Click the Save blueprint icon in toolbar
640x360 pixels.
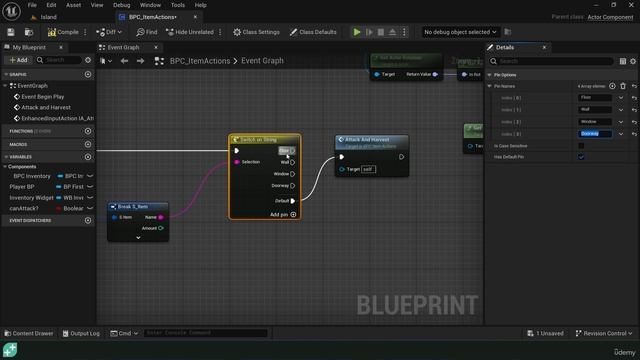pyautogui.click(x=11, y=32)
